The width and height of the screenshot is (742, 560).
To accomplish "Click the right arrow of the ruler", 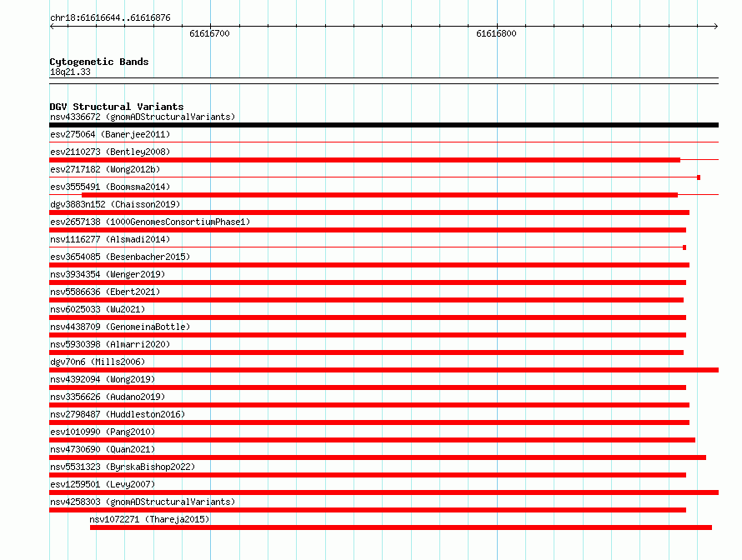I will click(x=716, y=26).
